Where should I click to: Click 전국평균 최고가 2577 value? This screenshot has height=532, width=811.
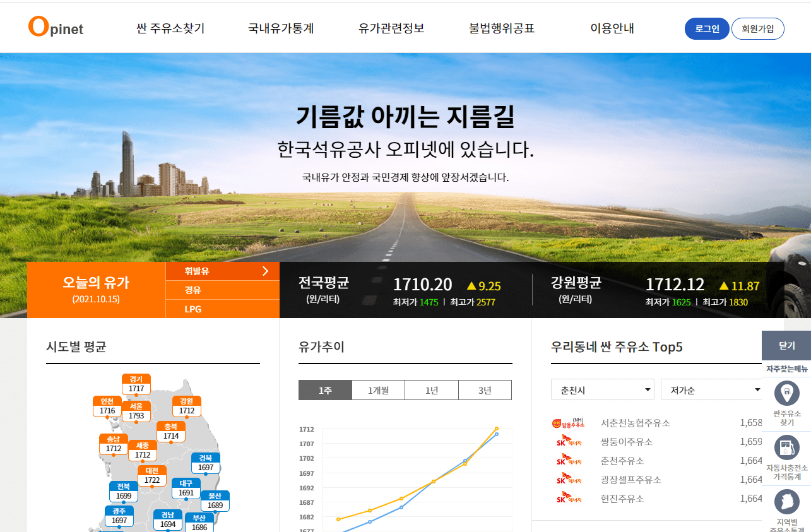(x=486, y=302)
